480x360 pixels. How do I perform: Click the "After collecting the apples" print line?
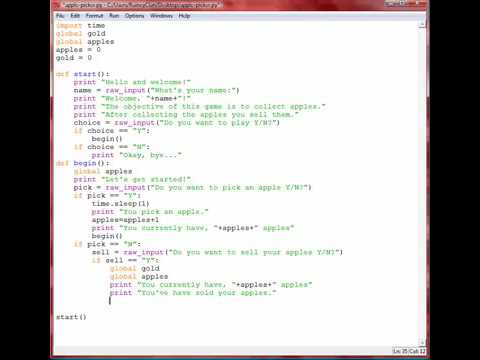click(x=186, y=114)
